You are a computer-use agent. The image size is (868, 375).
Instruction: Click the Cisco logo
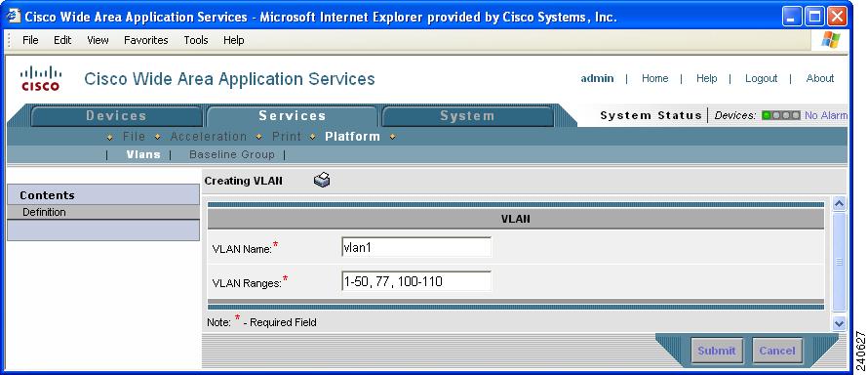click(40, 79)
